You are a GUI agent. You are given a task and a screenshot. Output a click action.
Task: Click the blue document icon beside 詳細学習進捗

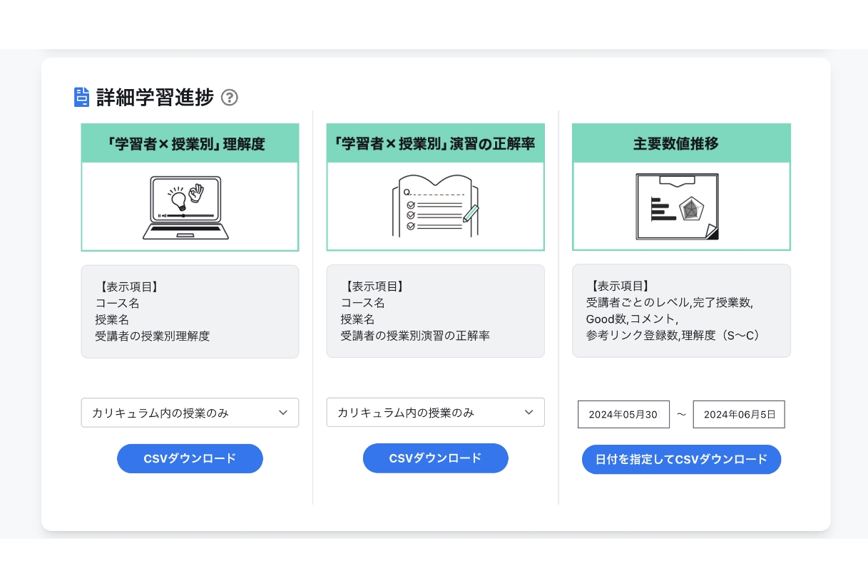pyautogui.click(x=82, y=97)
